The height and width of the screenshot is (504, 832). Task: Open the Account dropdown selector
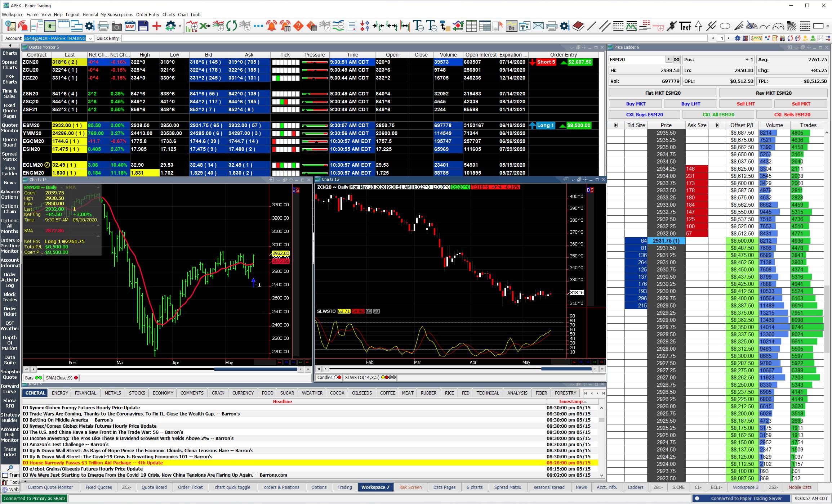click(91, 39)
